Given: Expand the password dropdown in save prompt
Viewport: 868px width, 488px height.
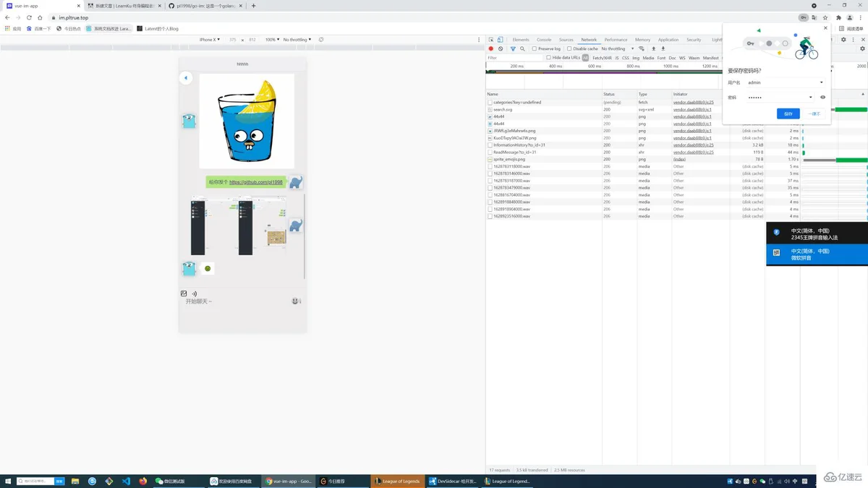Looking at the screenshot, I should [810, 97].
